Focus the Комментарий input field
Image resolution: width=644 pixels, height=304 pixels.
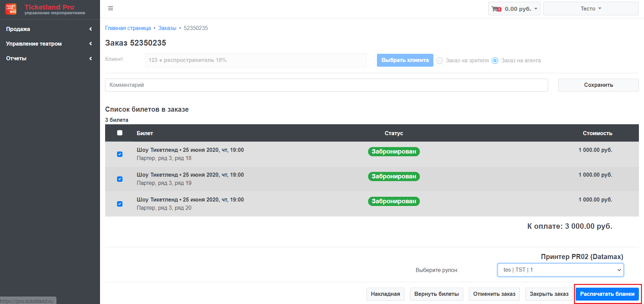(x=326, y=85)
